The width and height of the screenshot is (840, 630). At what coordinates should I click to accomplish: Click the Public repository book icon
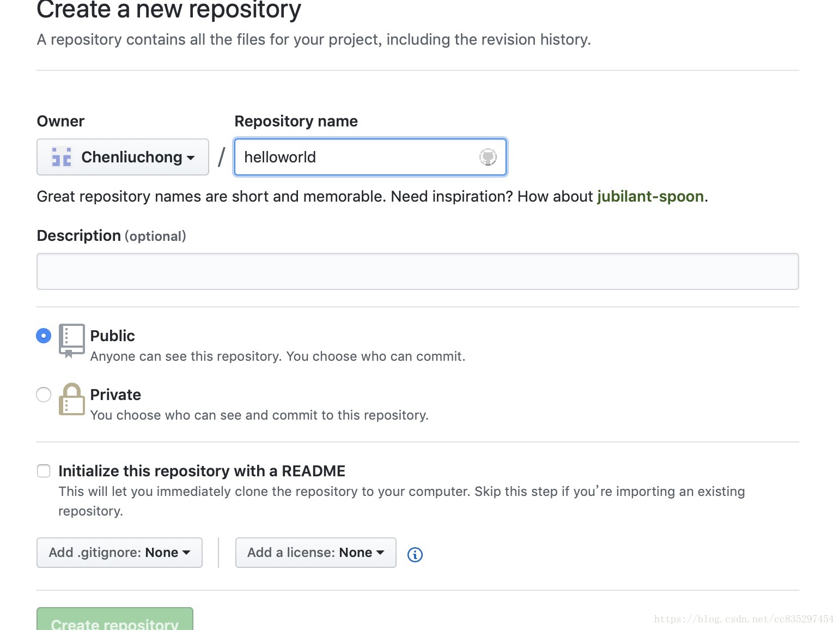point(71,341)
